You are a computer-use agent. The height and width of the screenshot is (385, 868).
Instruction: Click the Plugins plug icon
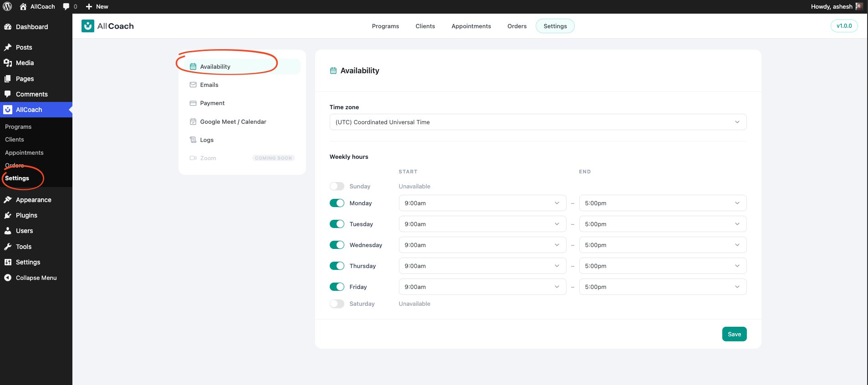click(8, 215)
